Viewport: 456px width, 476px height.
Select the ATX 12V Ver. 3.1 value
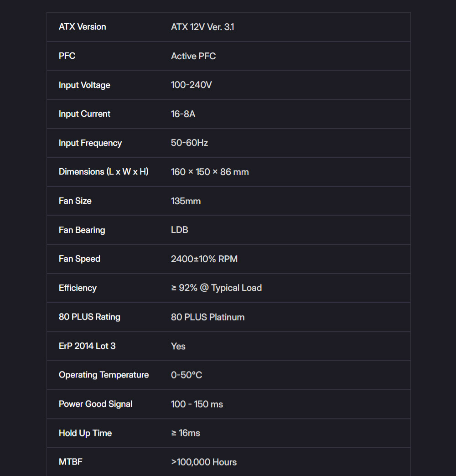[202, 27]
